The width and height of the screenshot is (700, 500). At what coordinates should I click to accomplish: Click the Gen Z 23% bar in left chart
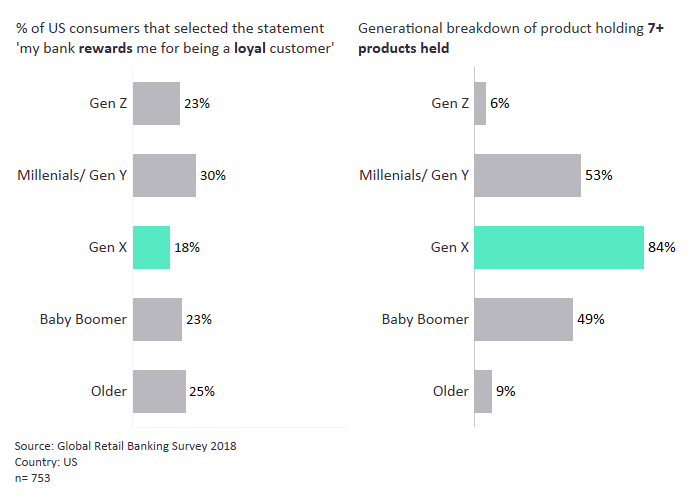(x=156, y=103)
